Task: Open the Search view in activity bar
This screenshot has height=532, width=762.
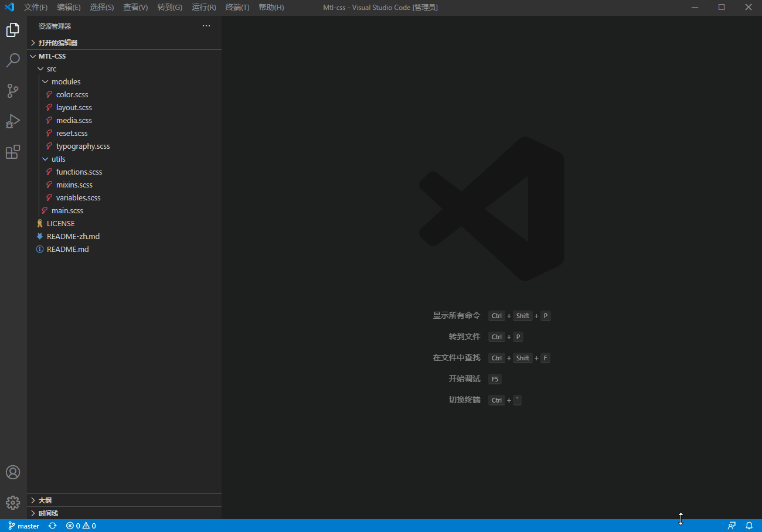Action: point(13,60)
